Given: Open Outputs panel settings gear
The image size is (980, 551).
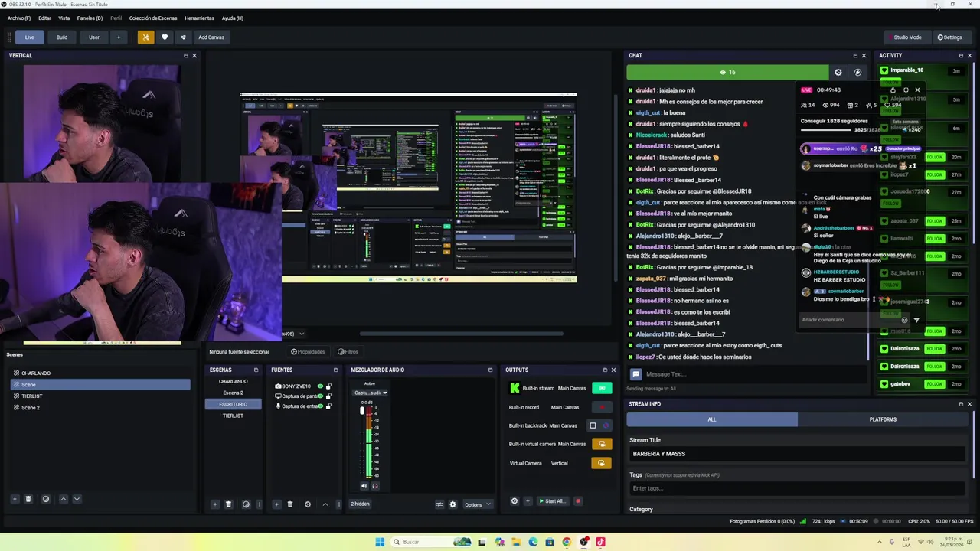Looking at the screenshot, I should coord(514,501).
